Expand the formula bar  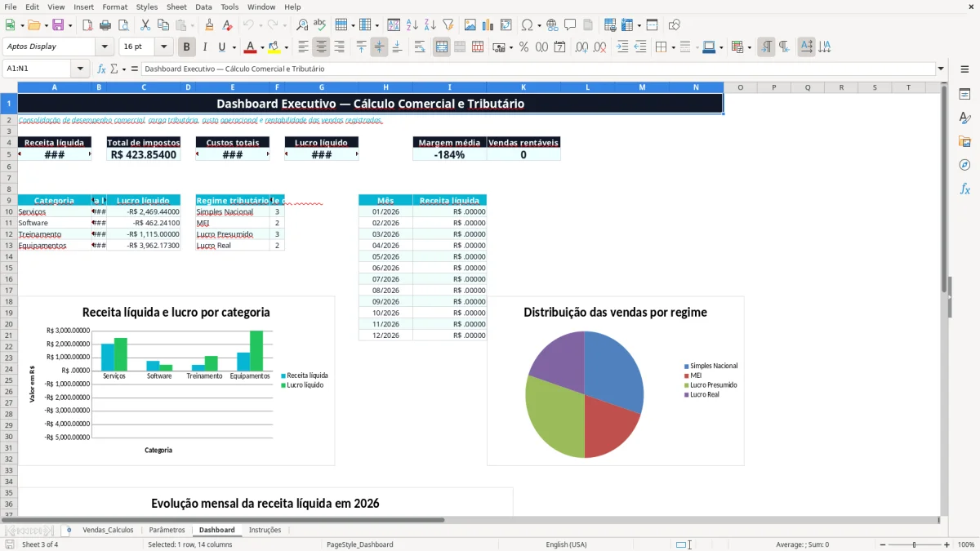pos(941,69)
